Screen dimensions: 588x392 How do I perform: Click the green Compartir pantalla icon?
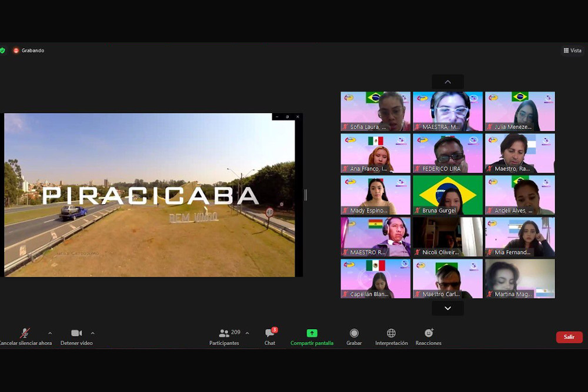312,333
